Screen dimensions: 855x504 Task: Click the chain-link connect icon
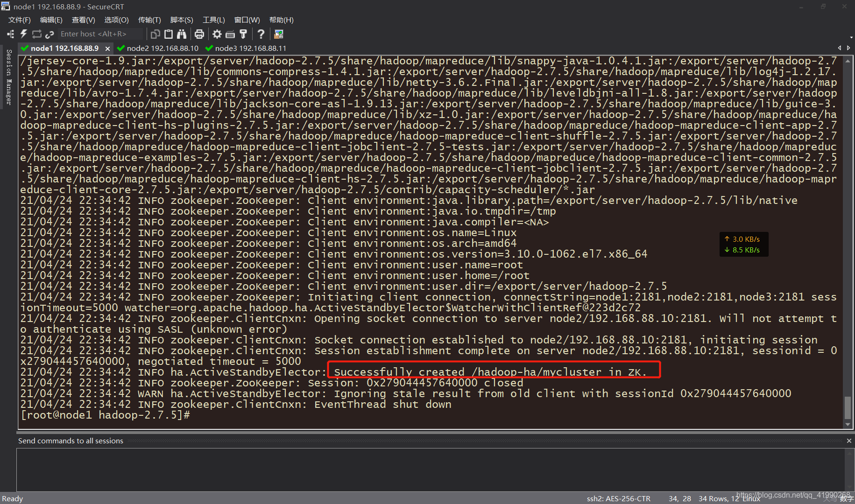tap(49, 34)
